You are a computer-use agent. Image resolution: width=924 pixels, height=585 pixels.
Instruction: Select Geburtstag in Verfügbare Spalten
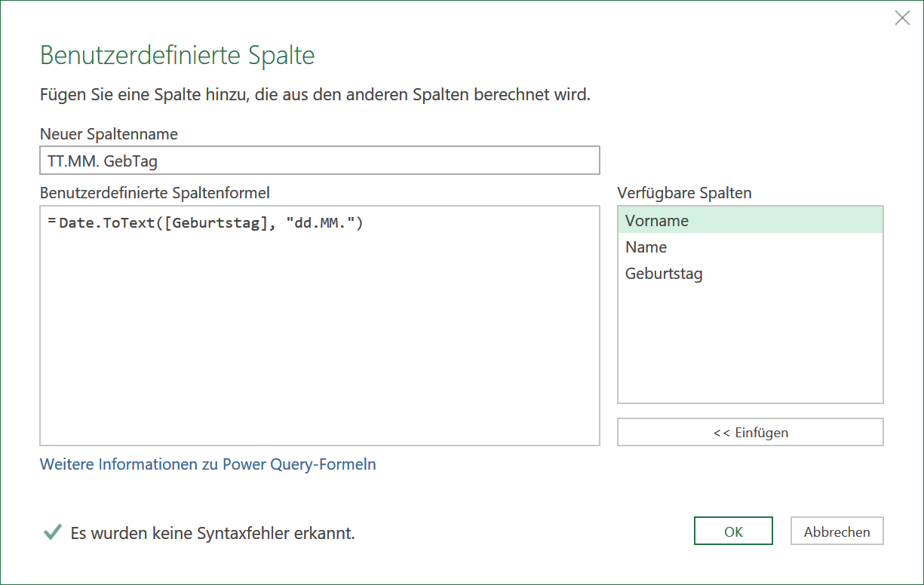coord(750,273)
